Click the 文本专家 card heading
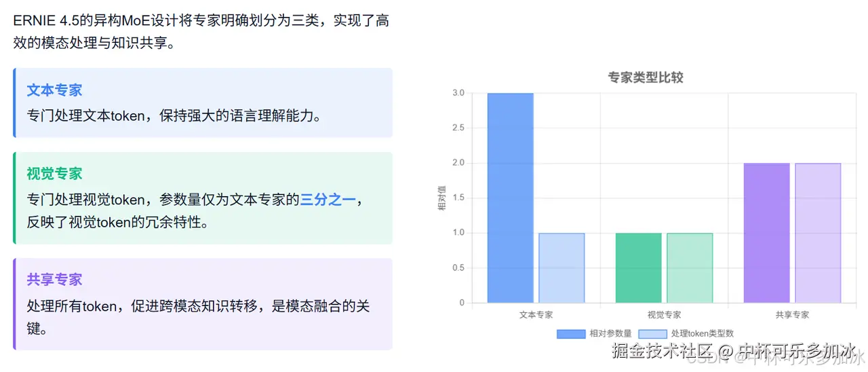Image resolution: width=868 pixels, height=372 pixels. coord(54,90)
